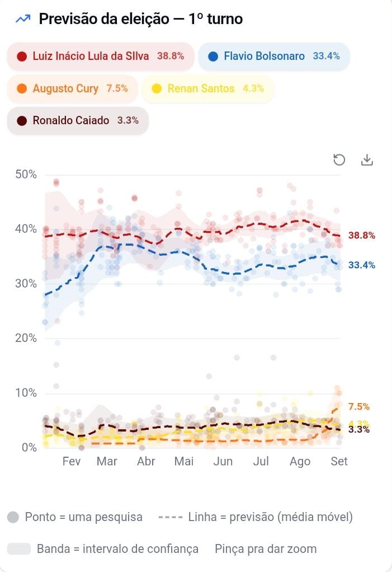Click the 38.8% end label on chart
This screenshot has width=392, height=572.
click(x=361, y=235)
